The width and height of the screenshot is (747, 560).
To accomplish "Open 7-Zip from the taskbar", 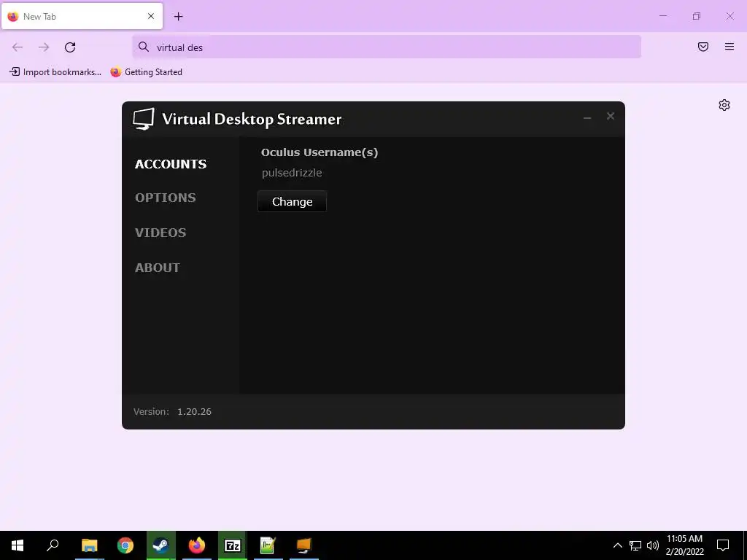I will [233, 545].
